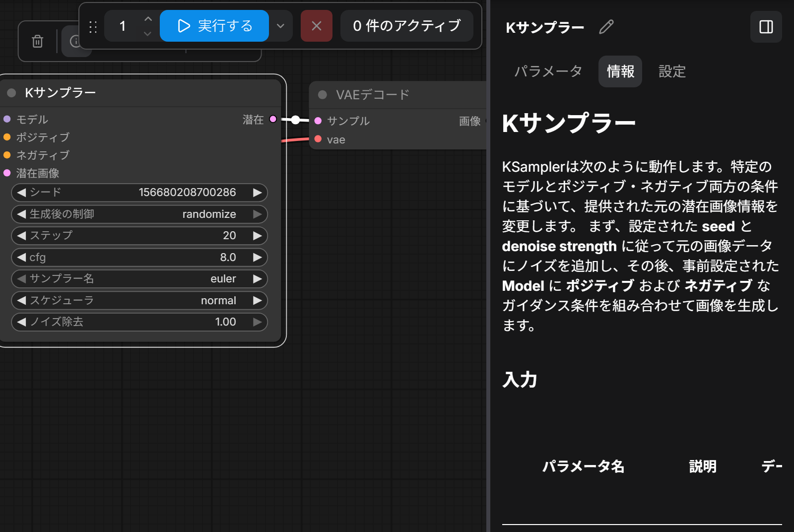794x532 pixels.
Task: Grab the toolbar drag handle dots
Action: 93,26
